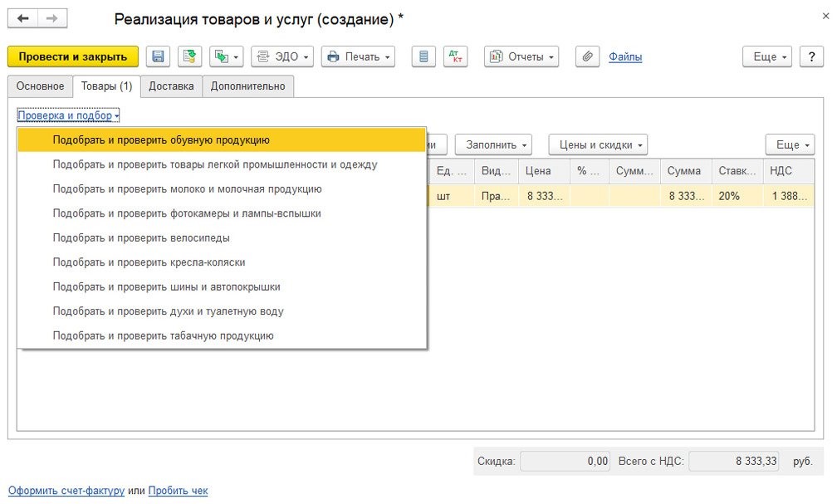Viewport: 837px width, 504px height.
Task: Switch to the Доставка tab
Action: click(171, 86)
